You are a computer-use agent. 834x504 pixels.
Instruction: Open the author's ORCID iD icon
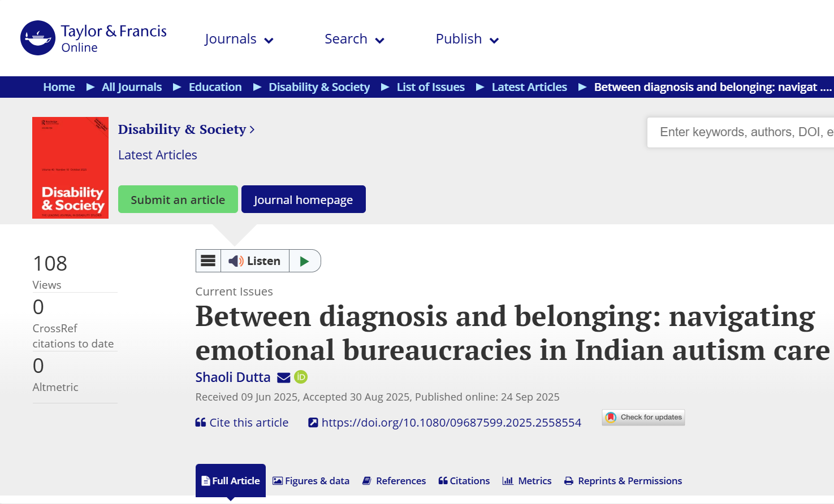(301, 377)
